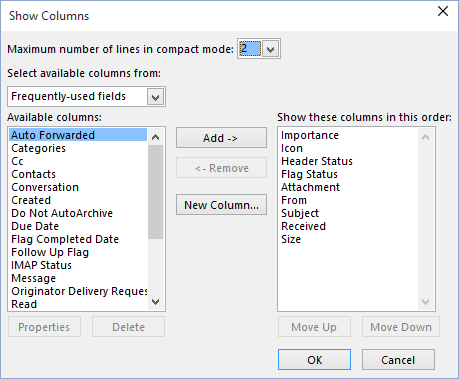
Task: Select Follow Up Flag column
Action: [78, 252]
